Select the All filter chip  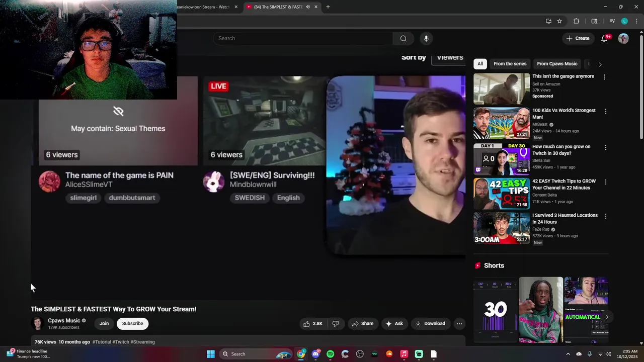[480, 64]
